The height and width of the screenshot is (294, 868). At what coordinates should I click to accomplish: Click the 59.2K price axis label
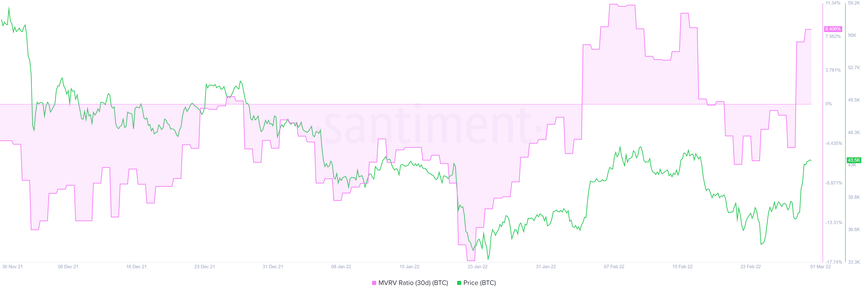(x=854, y=3)
